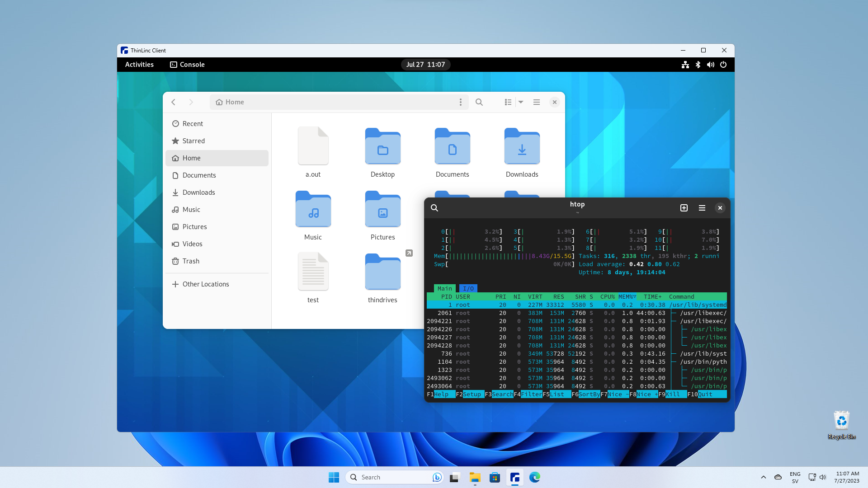Click volume icon in GNOME top bar

[x=711, y=65]
